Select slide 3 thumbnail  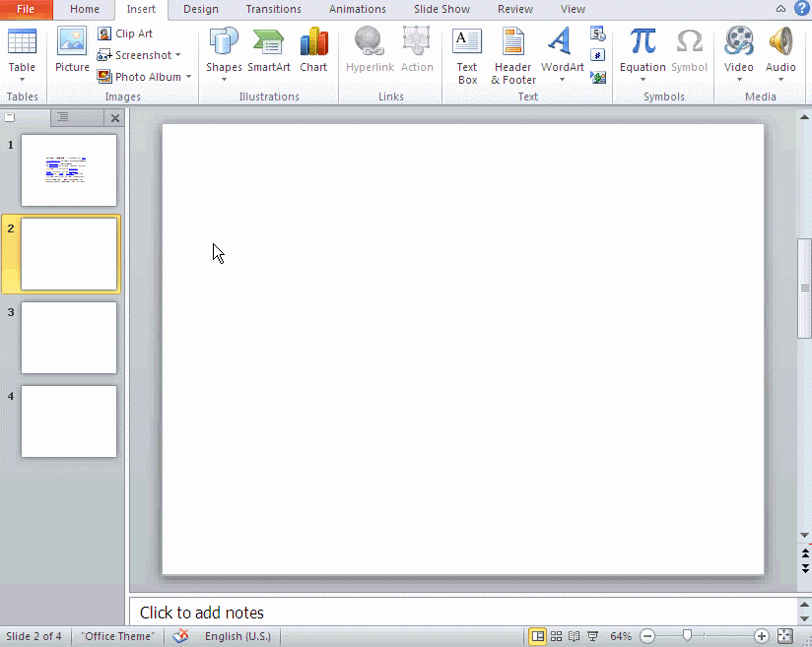click(x=69, y=338)
